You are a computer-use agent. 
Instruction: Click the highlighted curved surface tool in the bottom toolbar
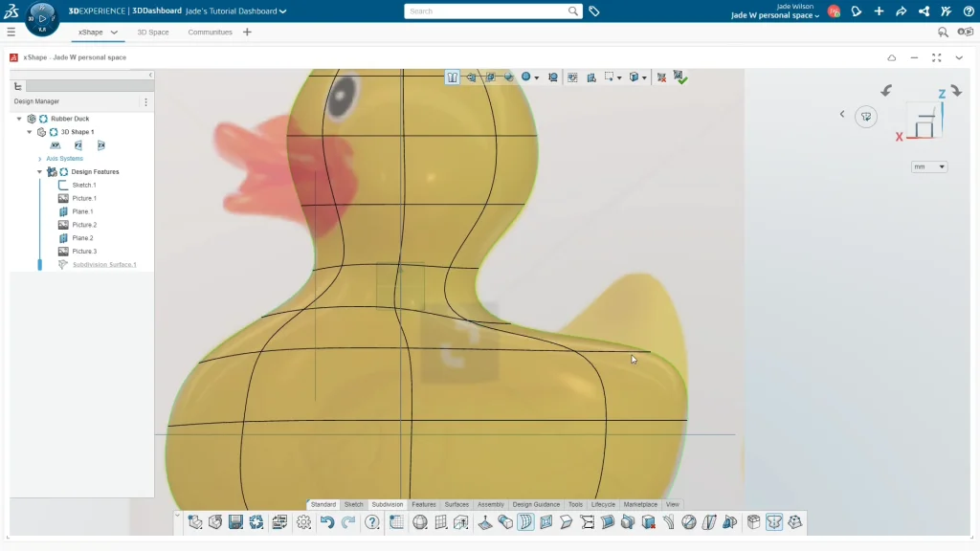point(525,522)
